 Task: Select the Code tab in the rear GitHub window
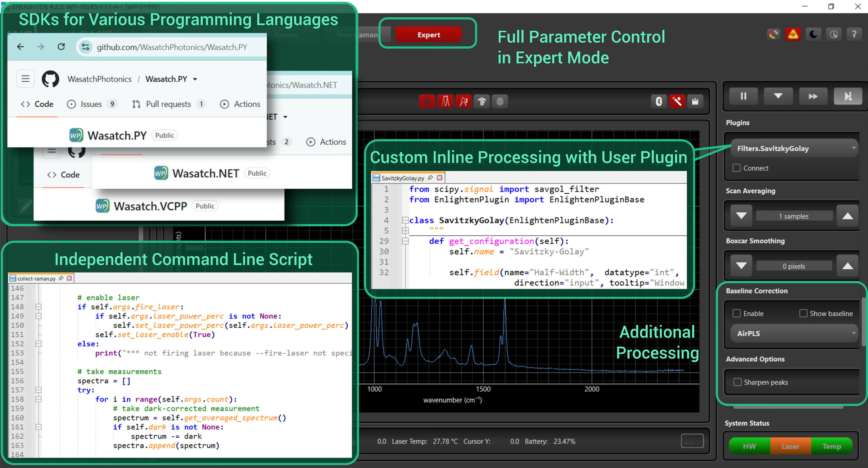point(63,175)
